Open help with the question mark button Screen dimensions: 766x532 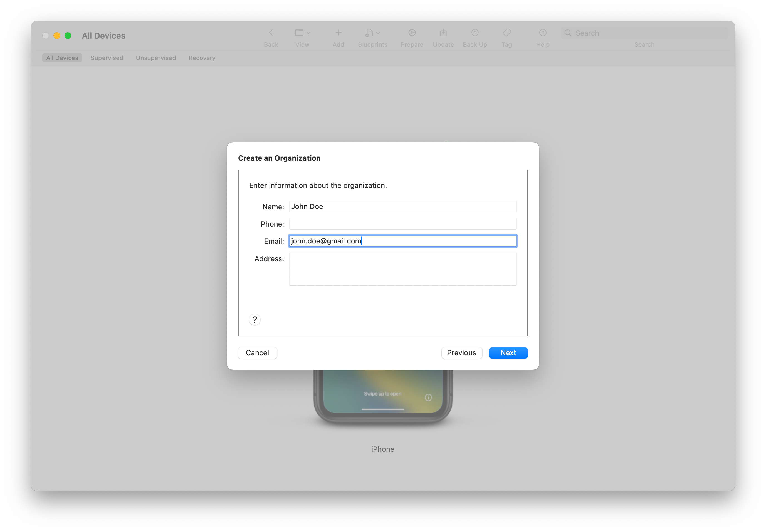254,320
